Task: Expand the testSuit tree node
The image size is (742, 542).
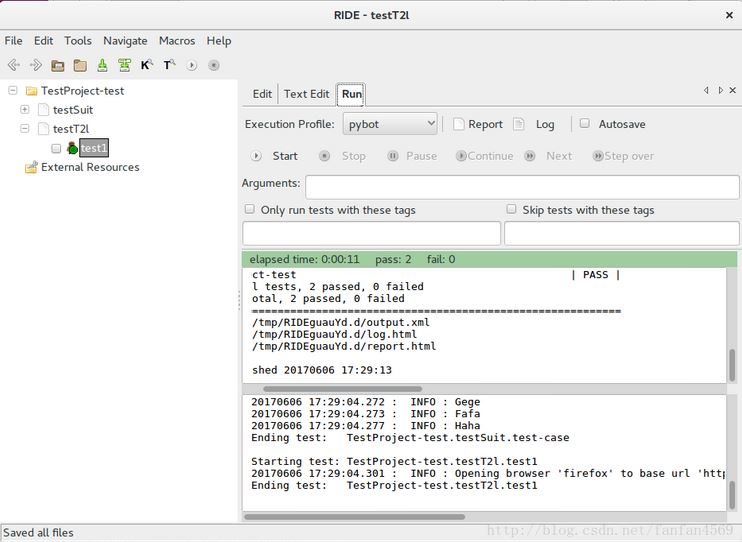Action: click(x=25, y=110)
